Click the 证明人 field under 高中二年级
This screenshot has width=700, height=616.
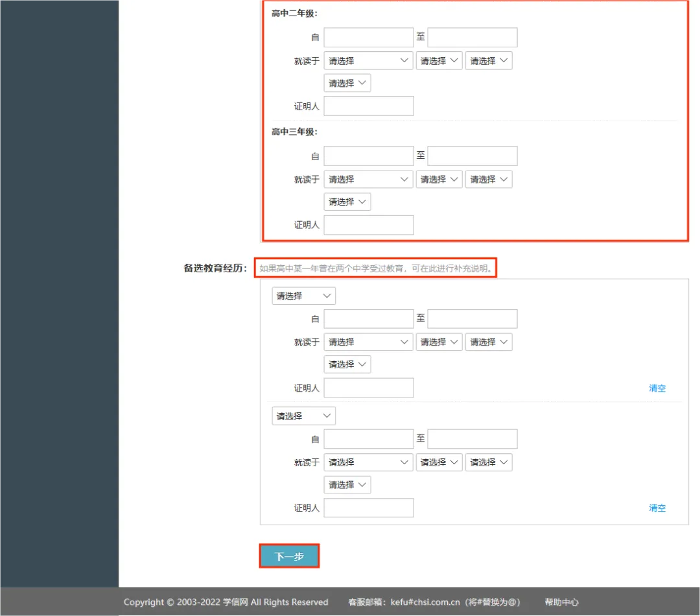[368, 106]
